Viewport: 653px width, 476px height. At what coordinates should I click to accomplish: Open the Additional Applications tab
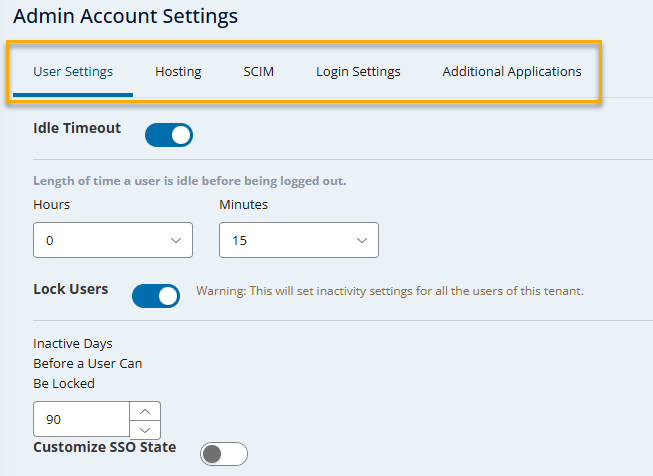[511, 72]
